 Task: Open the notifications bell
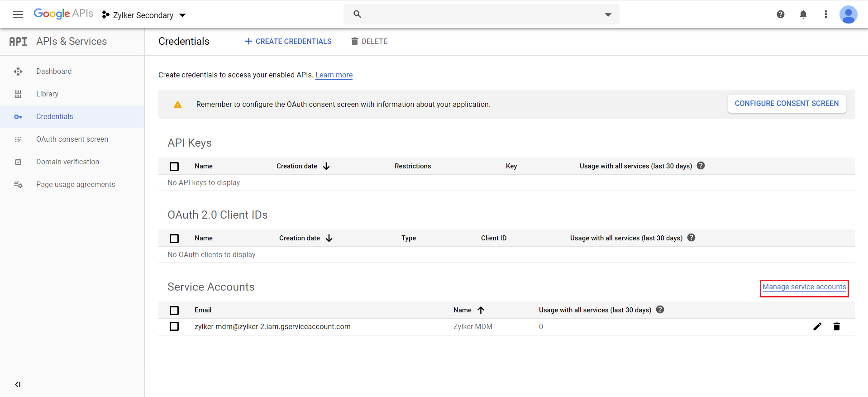coord(803,14)
